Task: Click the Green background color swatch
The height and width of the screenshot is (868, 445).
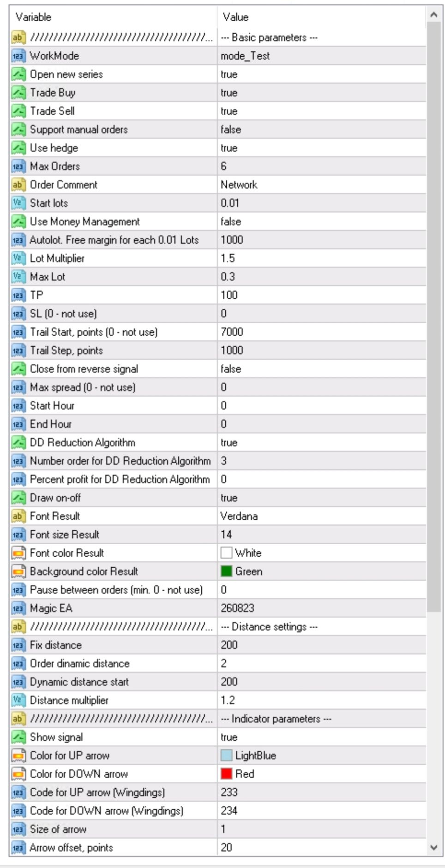Action: [226, 571]
